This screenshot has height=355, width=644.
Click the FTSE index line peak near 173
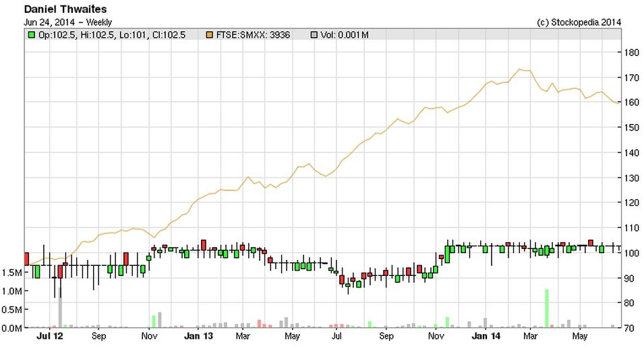point(519,70)
